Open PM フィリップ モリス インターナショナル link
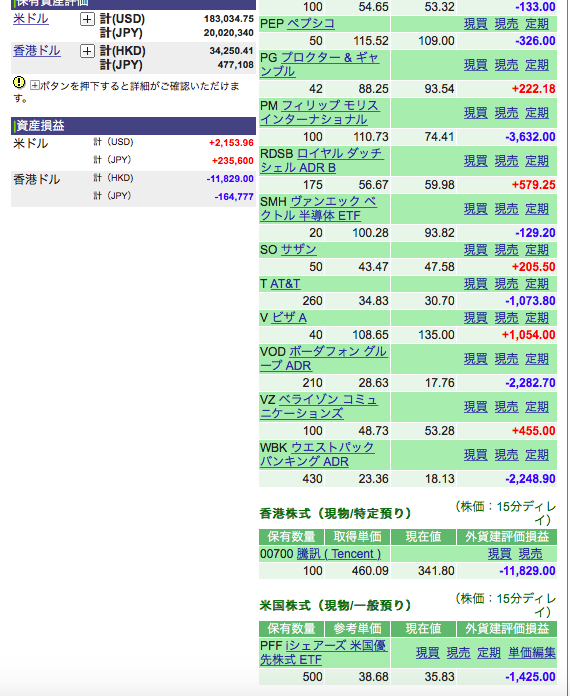Image resolution: width=570 pixels, height=696 pixels. click(320, 113)
